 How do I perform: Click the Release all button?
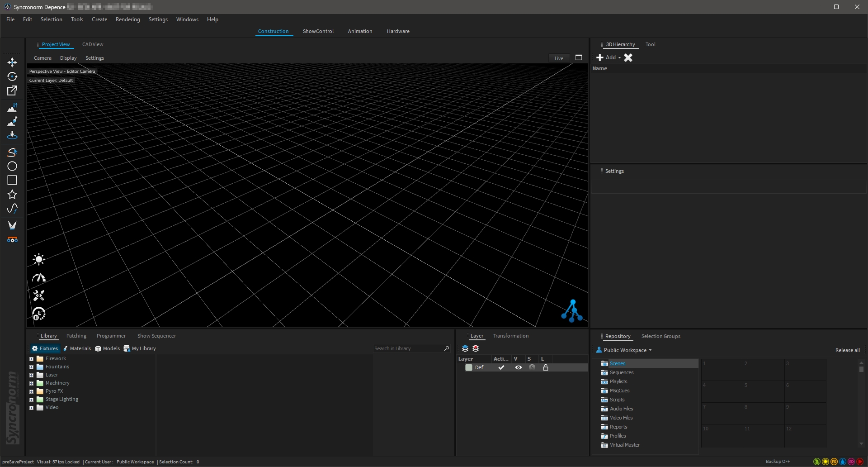click(x=847, y=350)
